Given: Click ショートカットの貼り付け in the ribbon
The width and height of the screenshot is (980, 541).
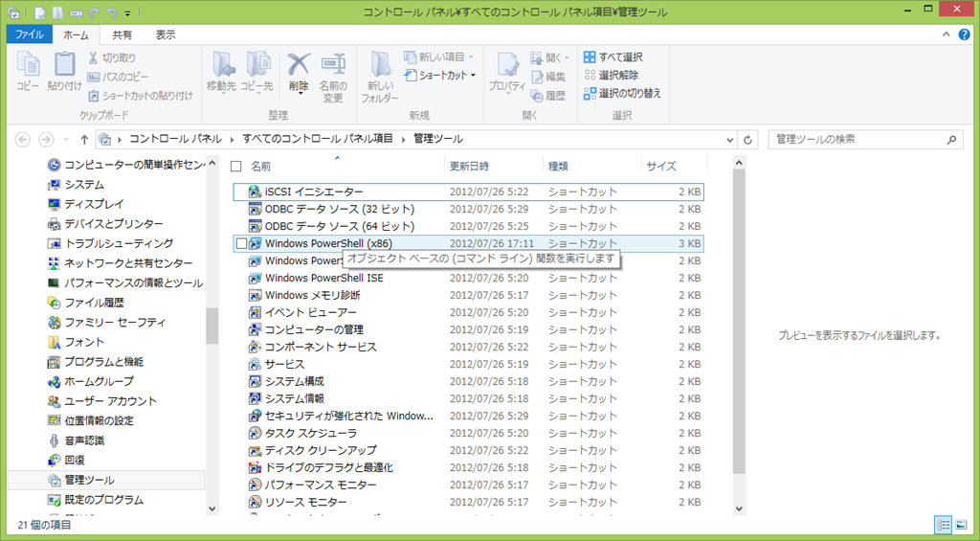Looking at the screenshot, I should point(140,96).
